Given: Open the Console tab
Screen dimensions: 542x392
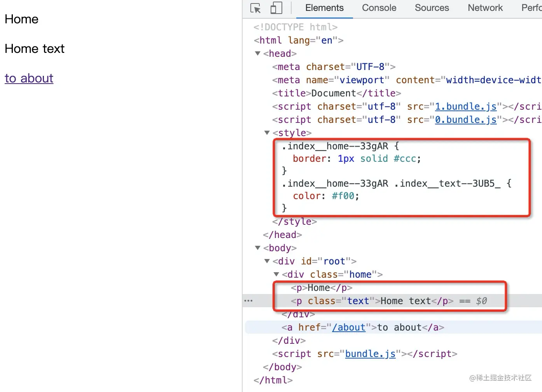Looking at the screenshot, I should coord(379,8).
